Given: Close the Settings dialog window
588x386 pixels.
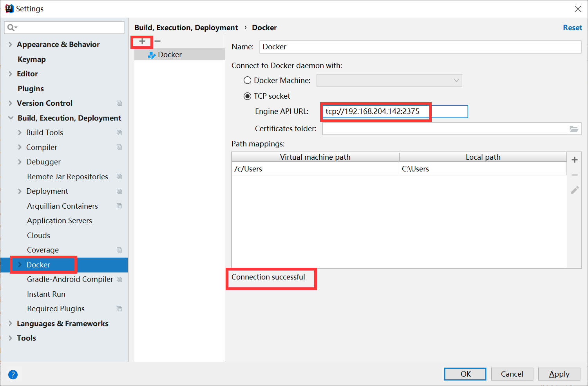Looking at the screenshot, I should [578, 9].
